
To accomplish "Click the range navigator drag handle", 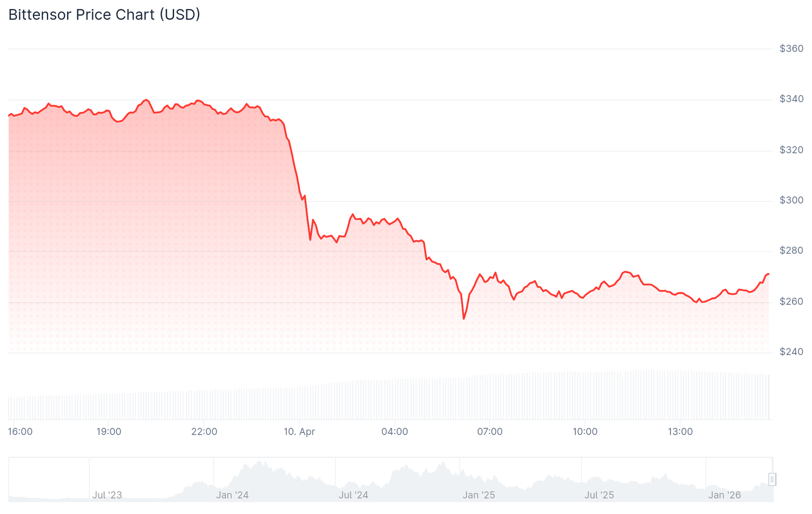I will coord(772,479).
